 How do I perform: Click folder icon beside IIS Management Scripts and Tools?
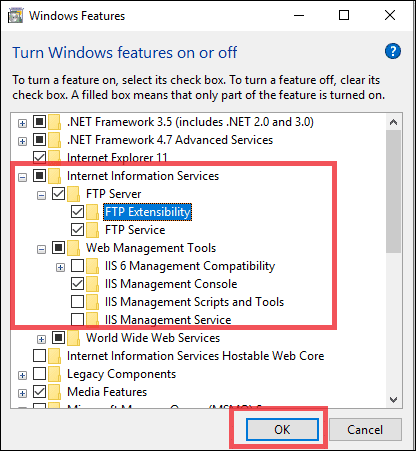93,302
